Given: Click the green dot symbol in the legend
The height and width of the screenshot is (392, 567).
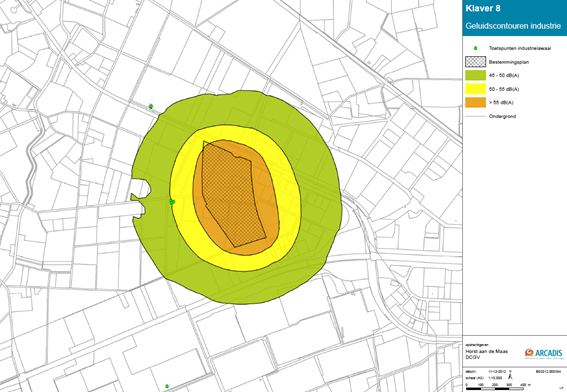Looking at the screenshot, I should tap(476, 48).
